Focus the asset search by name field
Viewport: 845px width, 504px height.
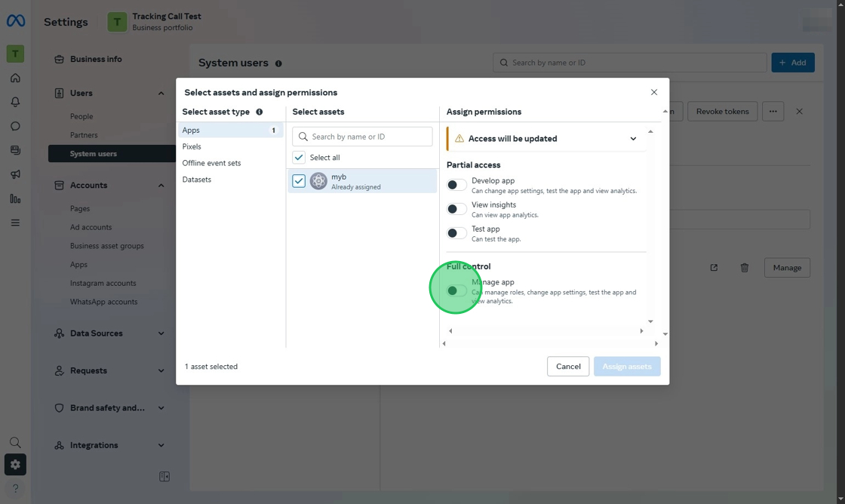point(362,137)
